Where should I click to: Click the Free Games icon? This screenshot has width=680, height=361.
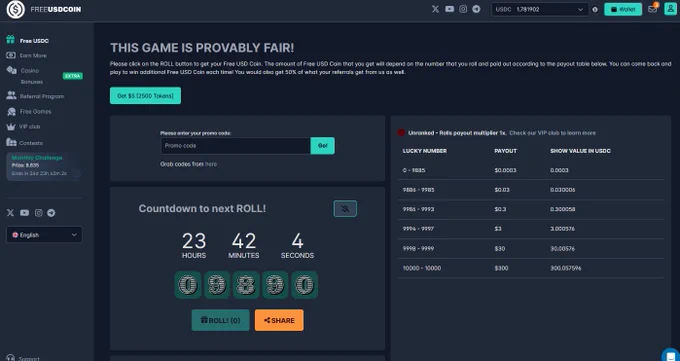(x=11, y=112)
